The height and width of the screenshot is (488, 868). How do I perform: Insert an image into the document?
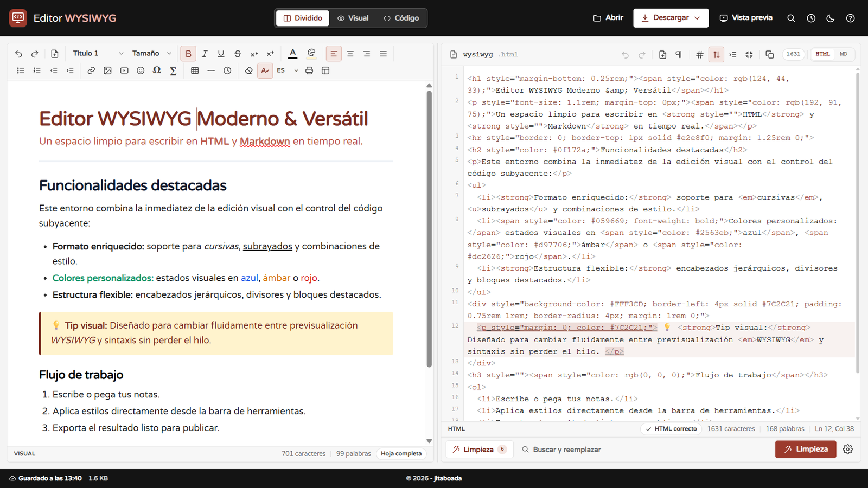[x=107, y=70]
